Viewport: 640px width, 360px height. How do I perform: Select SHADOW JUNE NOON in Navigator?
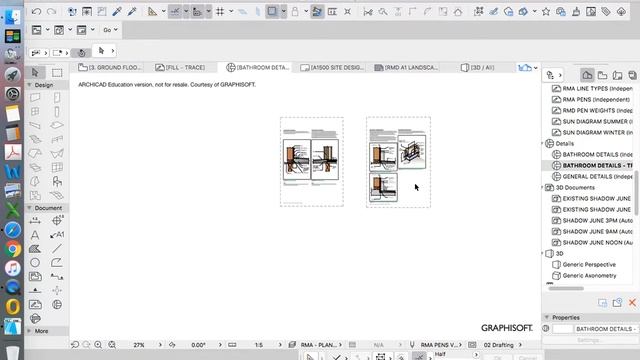[592, 242]
